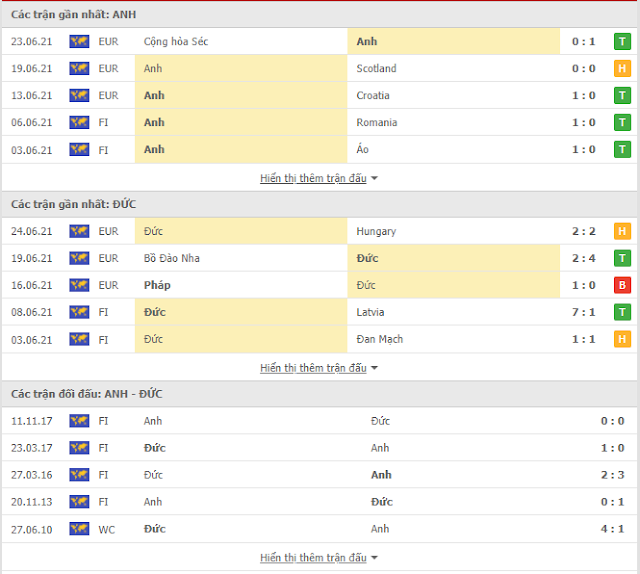640x574 pixels.
Task: Click the red B badge for Pháp match
Action: 622,285
